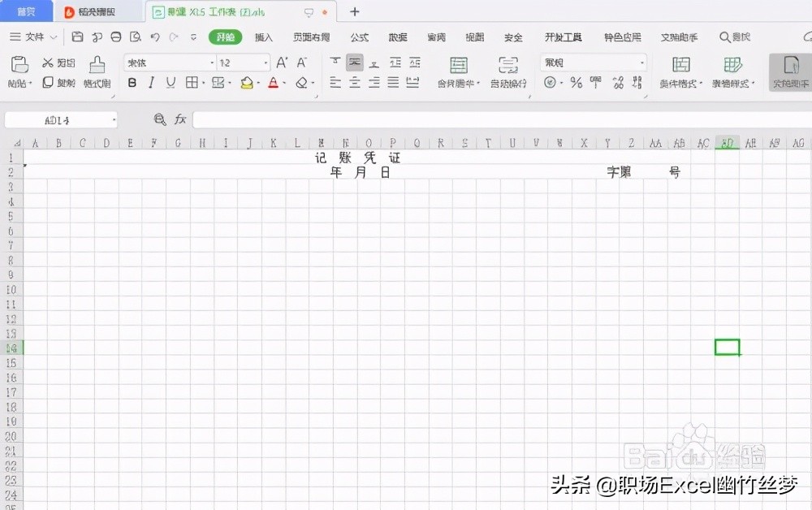
Task: Click the Paste icon on the toolbar
Action: 19,65
